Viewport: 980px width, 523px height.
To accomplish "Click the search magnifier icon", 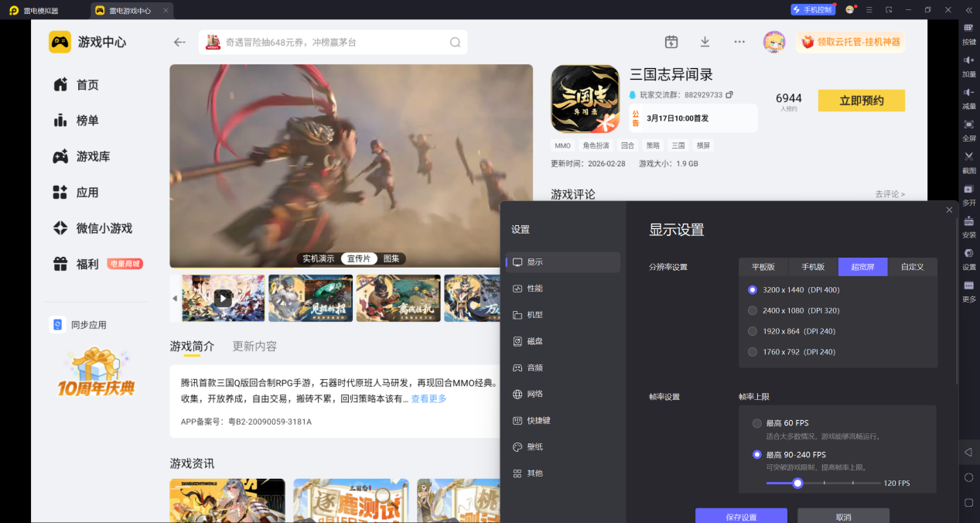I will (456, 43).
